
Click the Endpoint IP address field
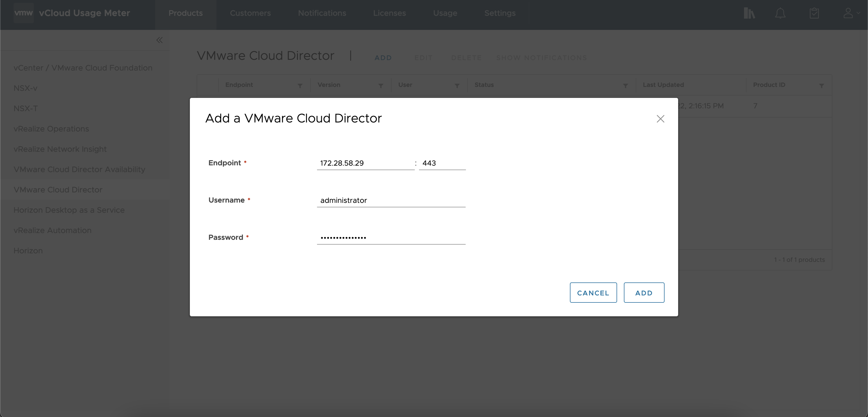pos(365,163)
